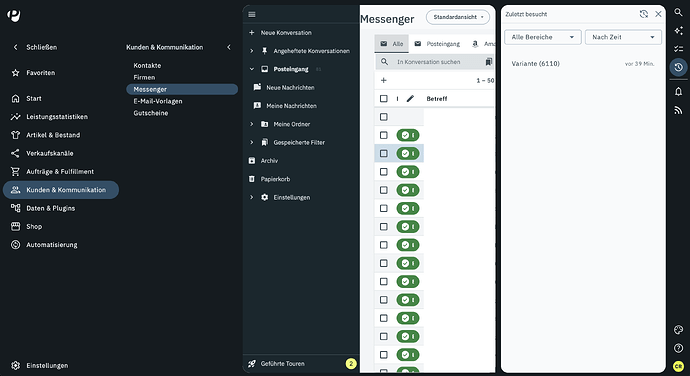The width and height of the screenshot is (690, 376).
Task: Click the plus icon above the table
Action: point(383,80)
